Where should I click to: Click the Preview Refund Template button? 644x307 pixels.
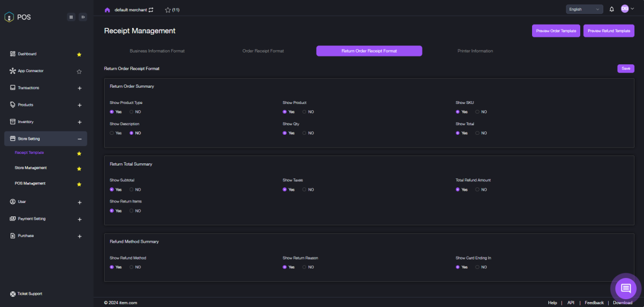pyautogui.click(x=609, y=31)
